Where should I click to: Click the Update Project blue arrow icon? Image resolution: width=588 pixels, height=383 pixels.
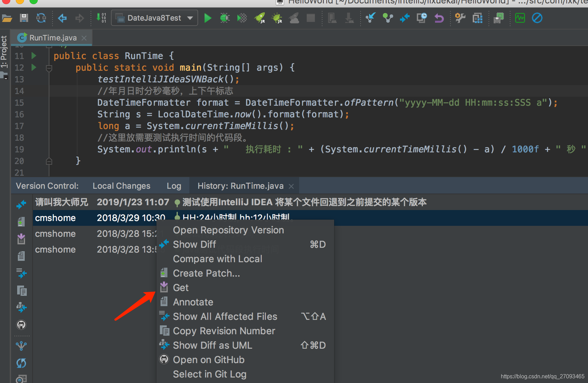(x=371, y=18)
